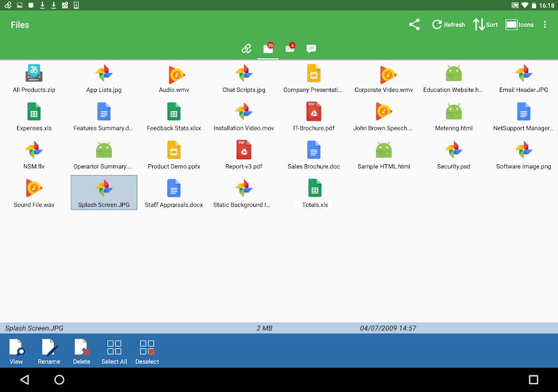Select Features Summary document icon
The width and height of the screenshot is (558, 392).
[104, 111]
